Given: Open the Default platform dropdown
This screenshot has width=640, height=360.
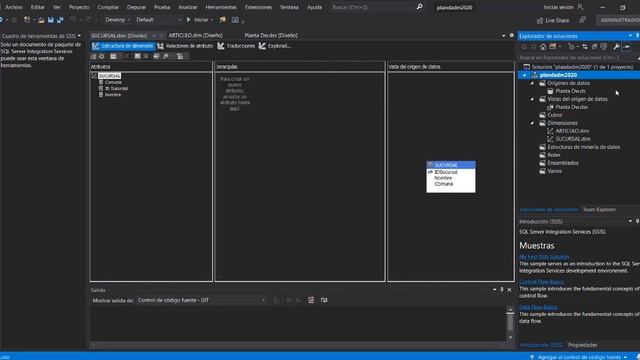Looking at the screenshot, I should click(158, 20).
